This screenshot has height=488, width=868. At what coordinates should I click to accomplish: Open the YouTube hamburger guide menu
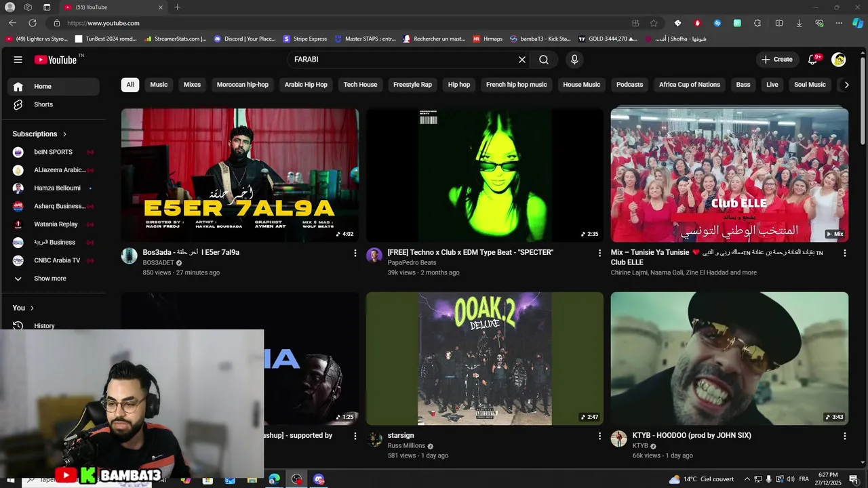pos(18,60)
